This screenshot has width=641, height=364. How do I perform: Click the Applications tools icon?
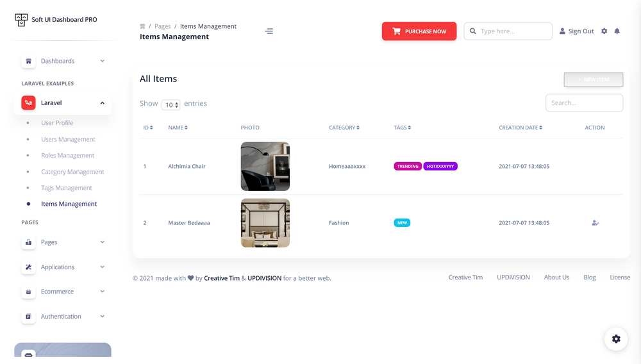[x=28, y=267]
